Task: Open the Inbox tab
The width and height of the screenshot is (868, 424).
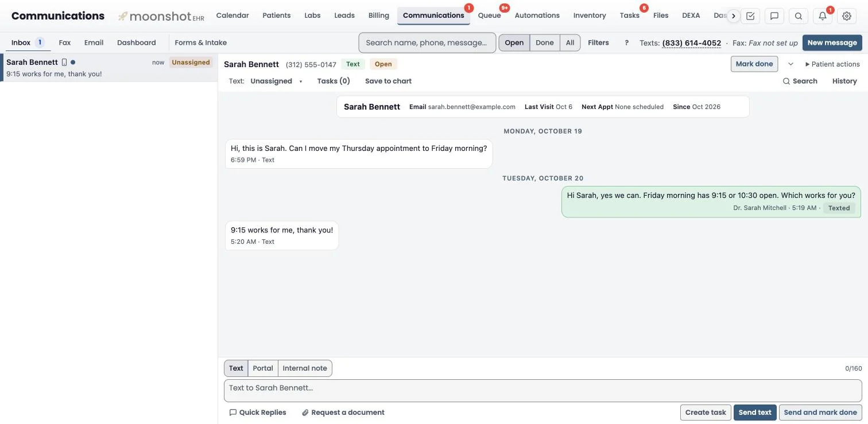Action: 28,42
